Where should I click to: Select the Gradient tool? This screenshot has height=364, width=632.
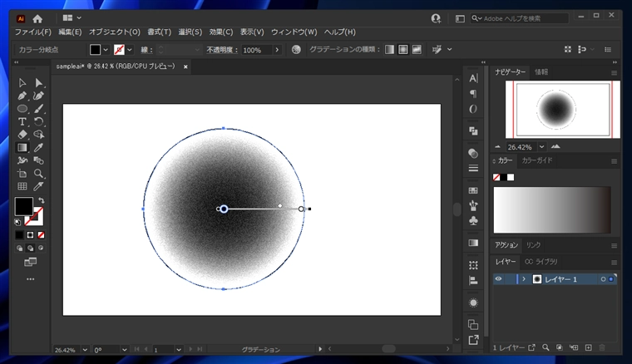(x=22, y=148)
